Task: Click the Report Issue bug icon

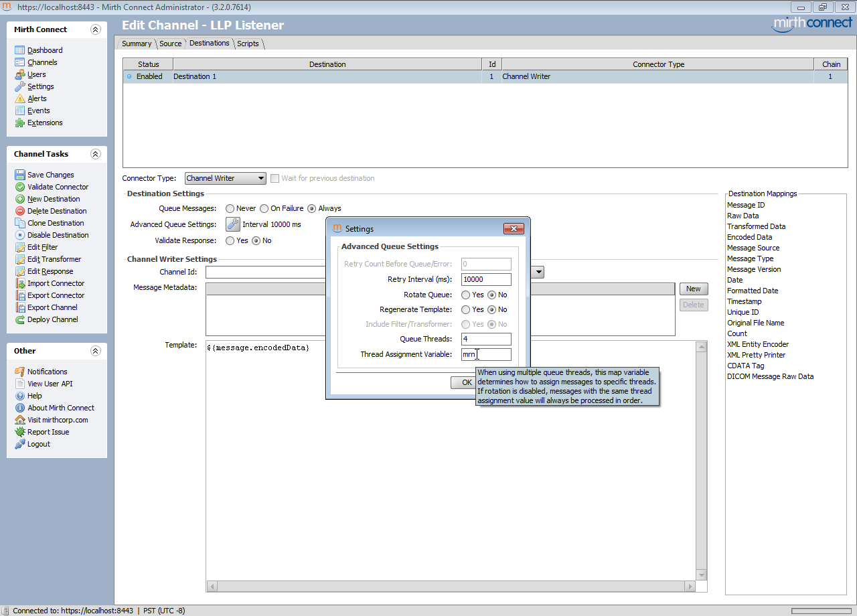Action: (20, 432)
